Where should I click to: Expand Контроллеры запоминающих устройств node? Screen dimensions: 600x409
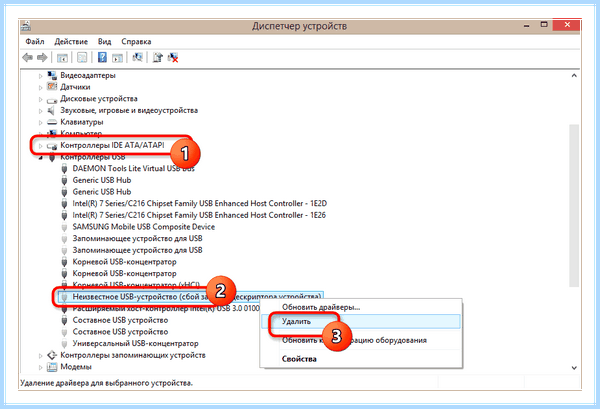41,355
